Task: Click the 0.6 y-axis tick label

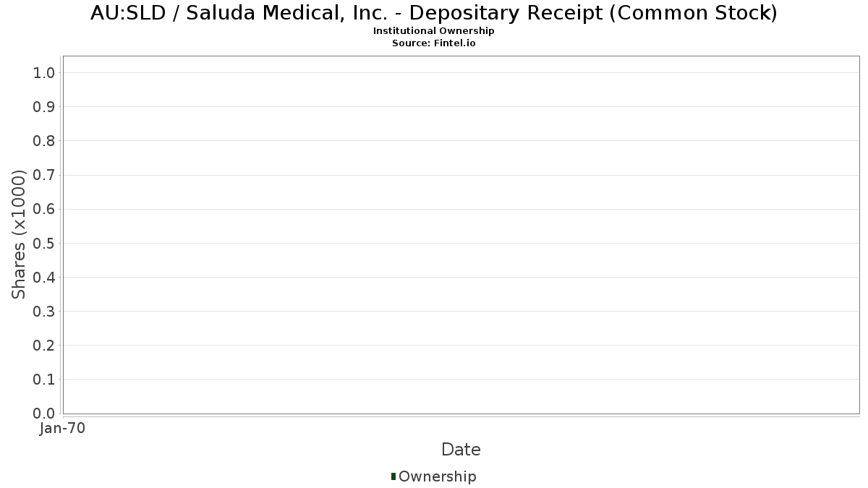Action: point(45,209)
